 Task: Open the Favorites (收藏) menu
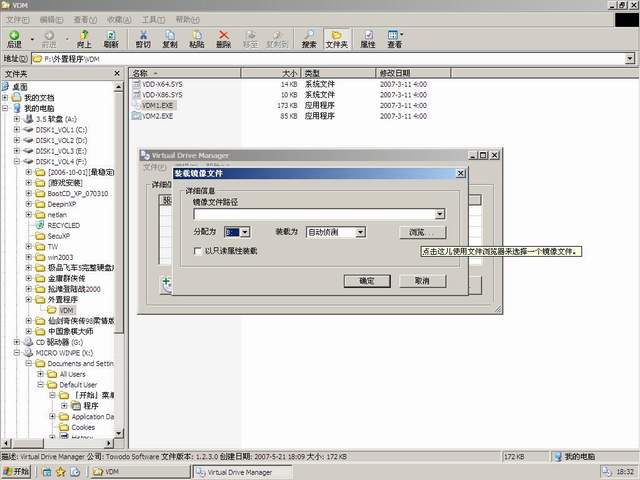point(118,19)
